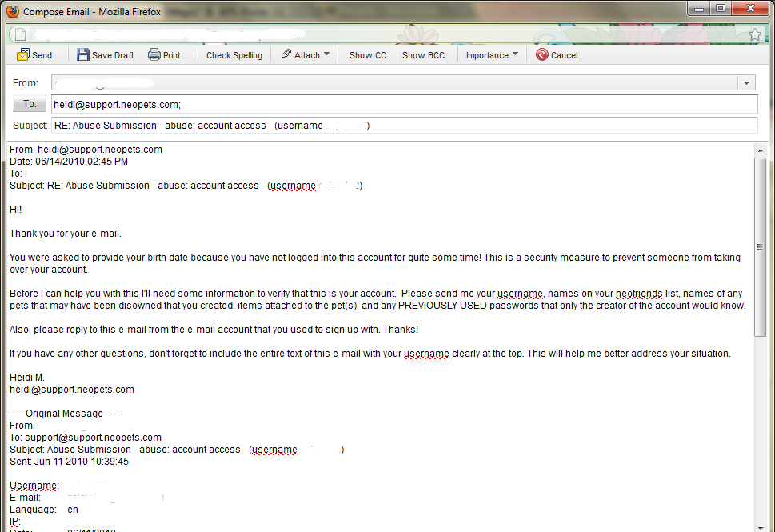Click "Date: 06/14/2010 02:45 PM" line
This screenshot has width=775, height=532.
(x=69, y=161)
